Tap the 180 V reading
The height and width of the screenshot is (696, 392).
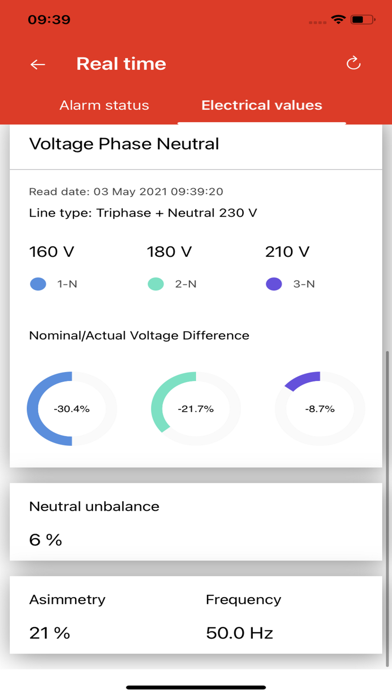[170, 252]
